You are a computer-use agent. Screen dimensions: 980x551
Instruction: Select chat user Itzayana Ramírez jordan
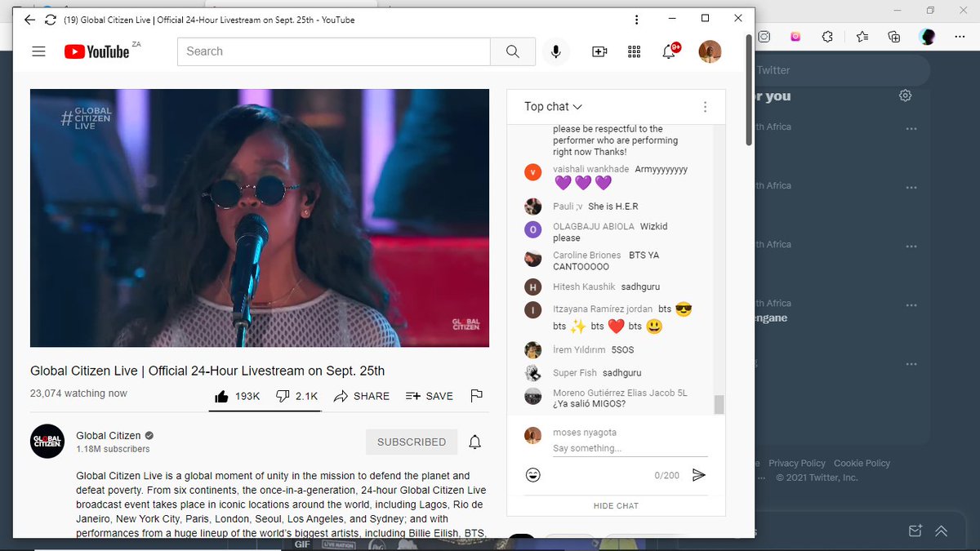click(603, 309)
